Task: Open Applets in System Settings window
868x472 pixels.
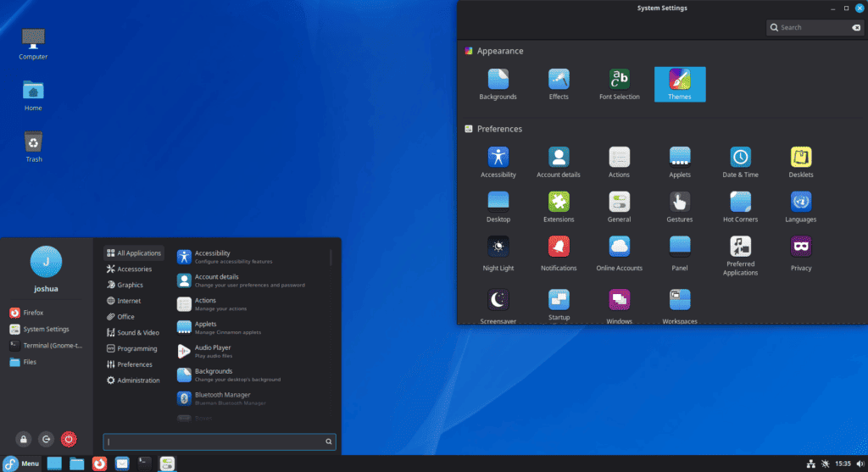Action: coord(680,162)
